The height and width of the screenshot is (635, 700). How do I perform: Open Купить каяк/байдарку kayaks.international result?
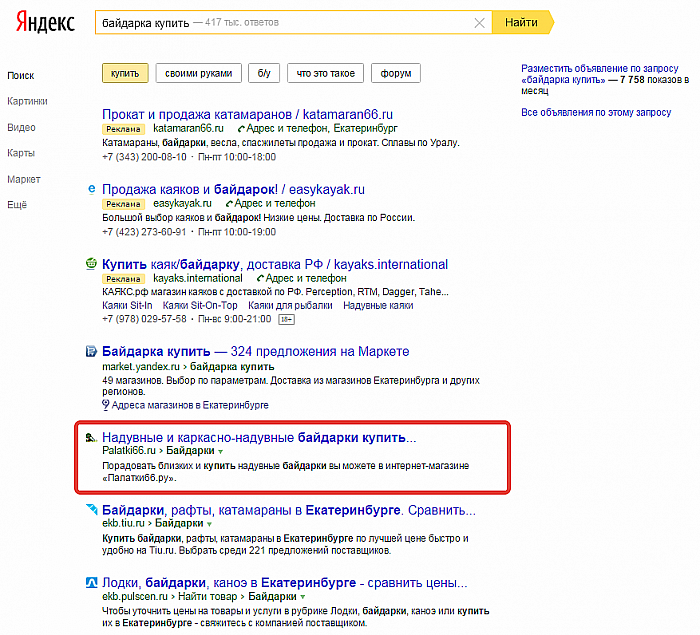click(275, 264)
